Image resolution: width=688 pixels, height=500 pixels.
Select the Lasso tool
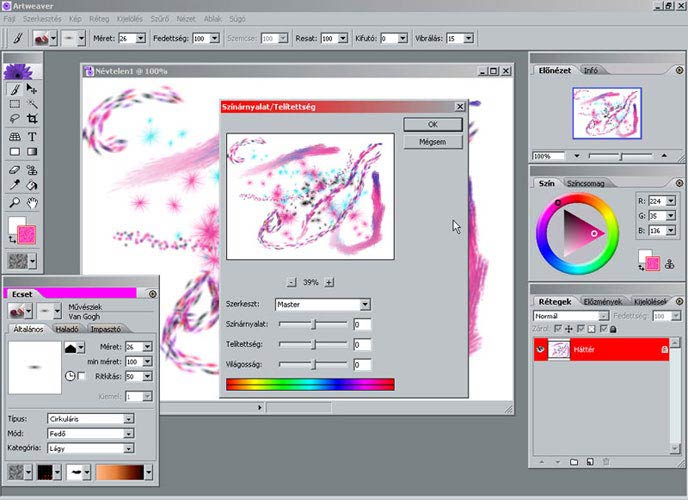15,119
